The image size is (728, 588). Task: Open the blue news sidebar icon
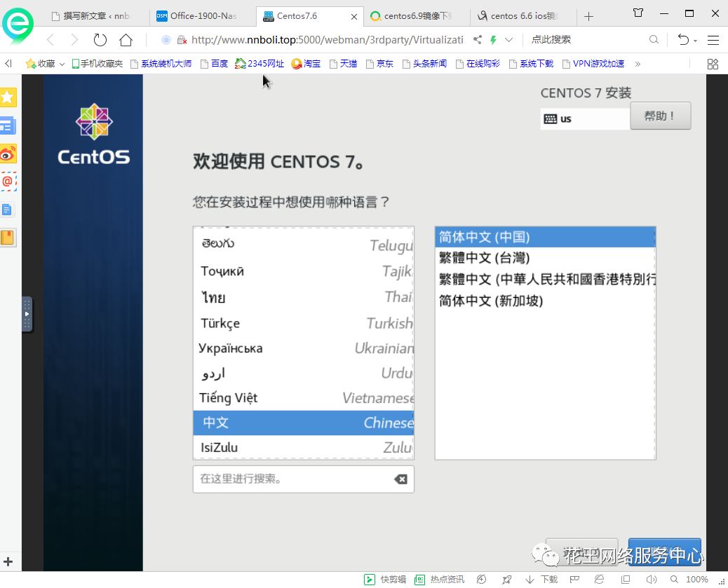8,125
